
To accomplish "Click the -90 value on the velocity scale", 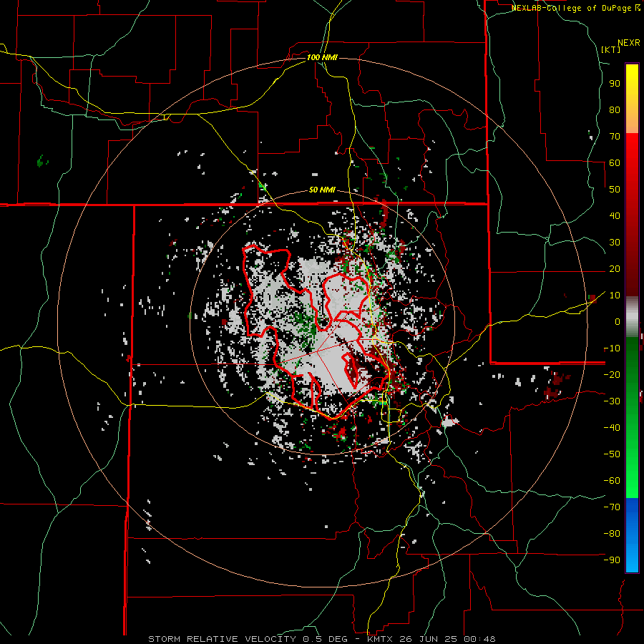I will [x=612, y=560].
